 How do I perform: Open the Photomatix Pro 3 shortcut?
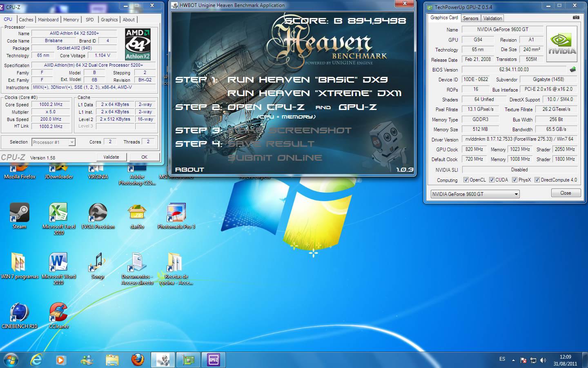[x=176, y=215]
